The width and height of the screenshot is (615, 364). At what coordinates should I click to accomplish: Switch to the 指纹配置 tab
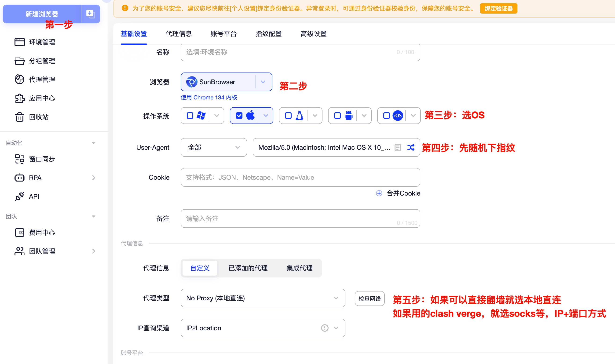[268, 34]
